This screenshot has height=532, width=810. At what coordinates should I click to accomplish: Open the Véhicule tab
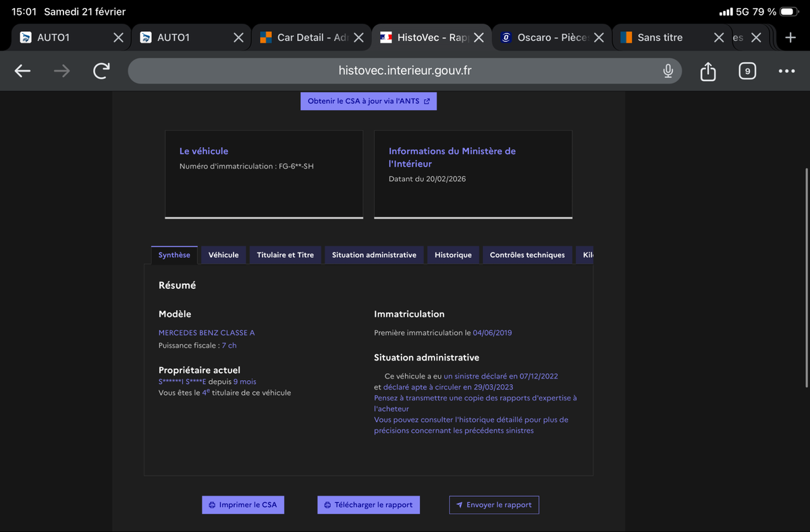tap(223, 255)
